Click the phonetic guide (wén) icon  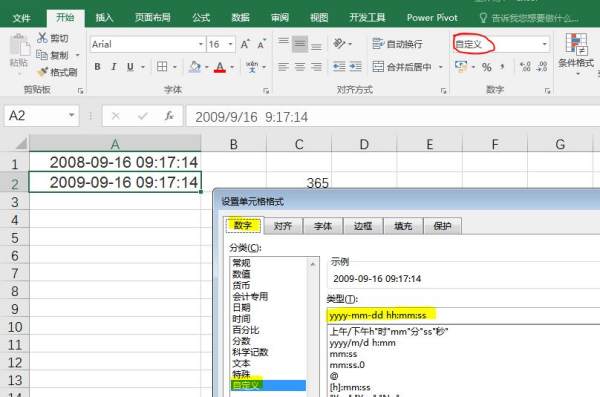(x=252, y=67)
